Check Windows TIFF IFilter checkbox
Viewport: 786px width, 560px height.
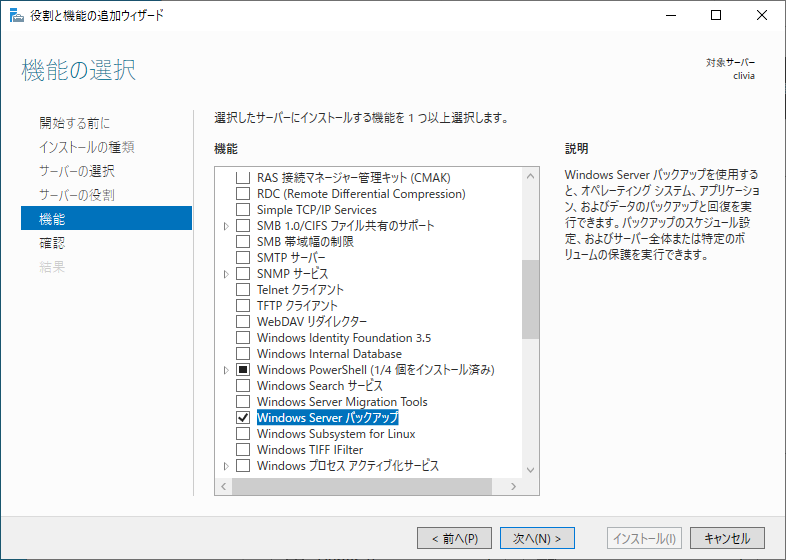pos(243,450)
